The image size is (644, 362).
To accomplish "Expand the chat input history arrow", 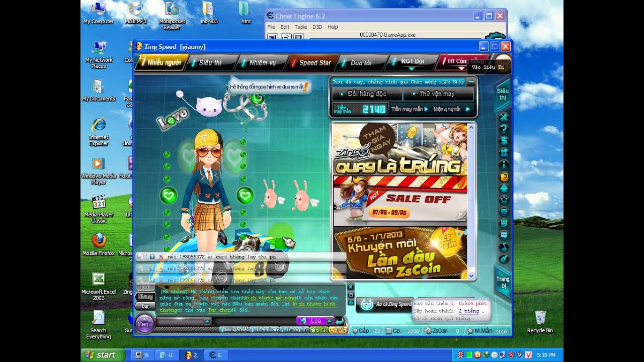I will [207, 321].
